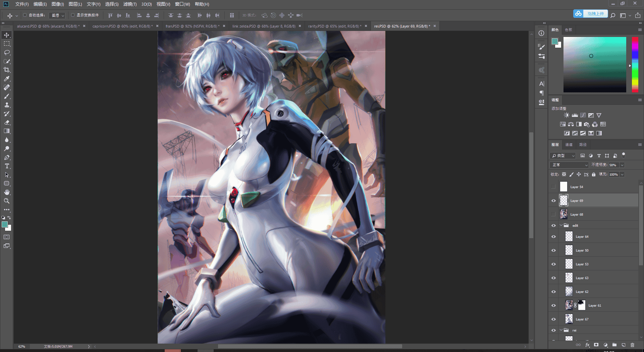
Task: Switch to link zelda.PSD tab
Action: [x=264, y=26]
